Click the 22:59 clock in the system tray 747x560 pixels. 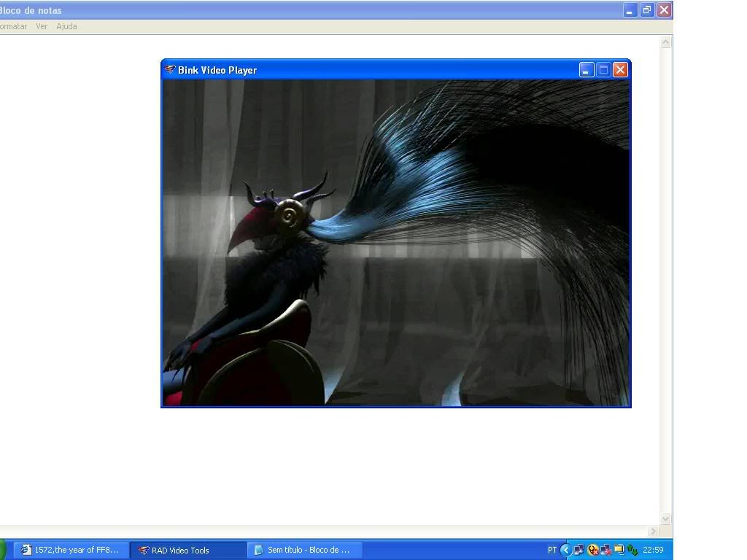pyautogui.click(x=653, y=550)
